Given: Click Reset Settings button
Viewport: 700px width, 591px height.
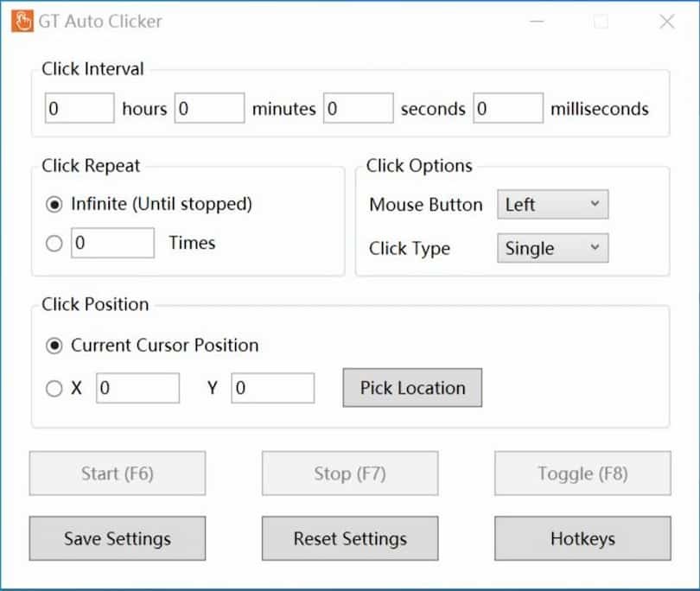Looking at the screenshot, I should pyautogui.click(x=350, y=538).
